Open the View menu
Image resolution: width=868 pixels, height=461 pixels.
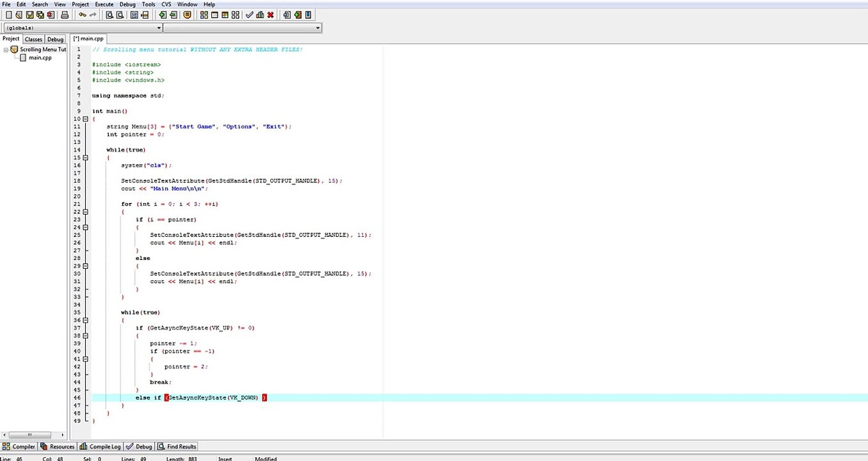point(60,4)
